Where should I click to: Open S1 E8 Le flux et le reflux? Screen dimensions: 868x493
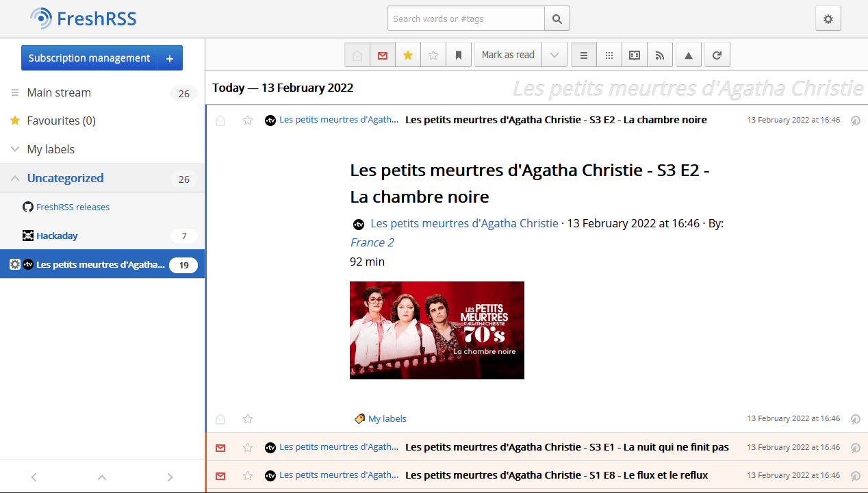click(557, 475)
